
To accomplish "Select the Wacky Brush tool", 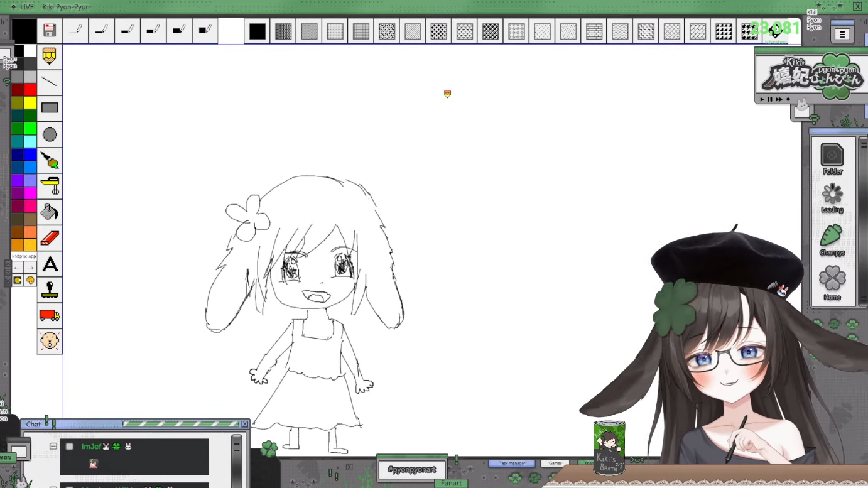I will coord(50,160).
